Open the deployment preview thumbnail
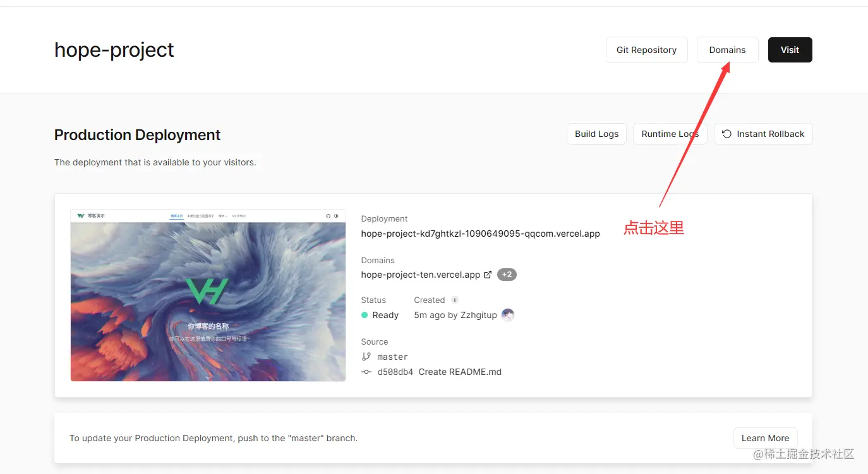 [208, 295]
